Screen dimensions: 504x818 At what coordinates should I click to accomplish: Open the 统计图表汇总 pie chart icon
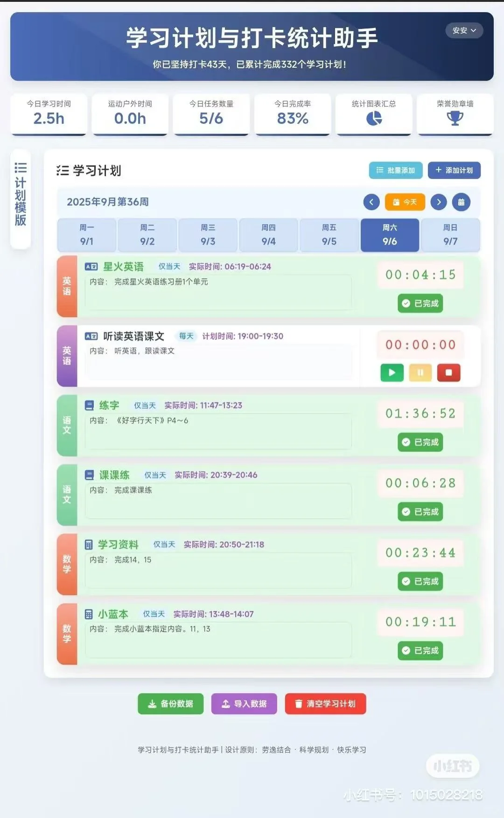pos(374,119)
